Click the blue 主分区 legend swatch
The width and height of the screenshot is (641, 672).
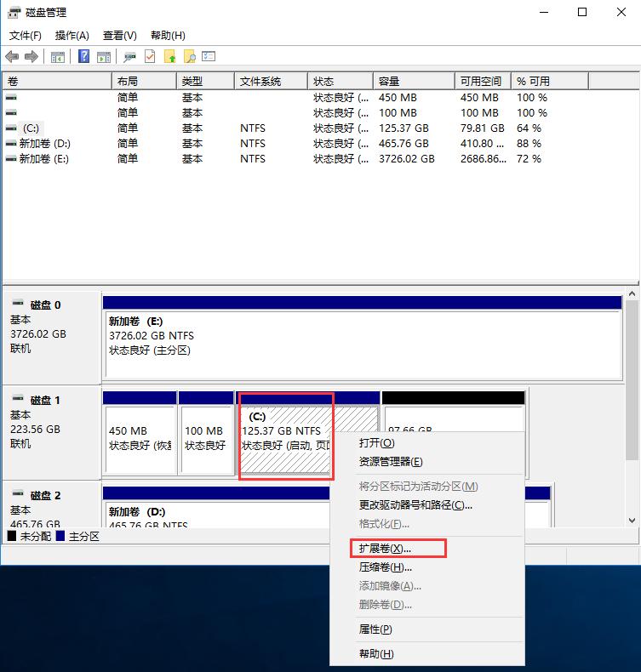pyautogui.click(x=60, y=536)
